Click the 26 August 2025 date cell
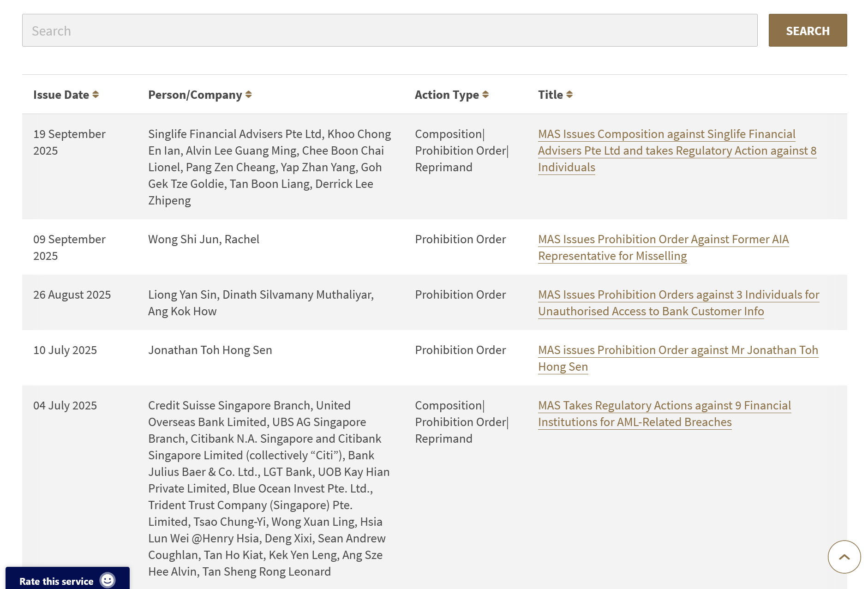The image size is (868, 589). click(72, 294)
